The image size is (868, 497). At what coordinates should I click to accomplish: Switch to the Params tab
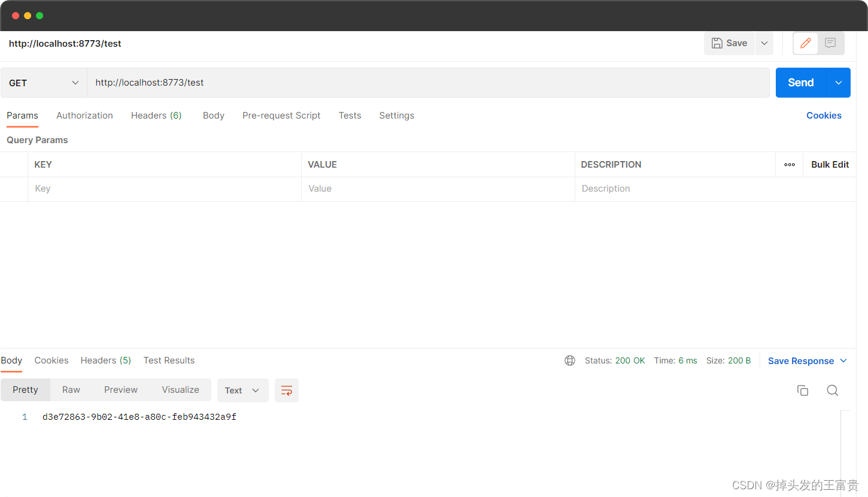coord(22,116)
